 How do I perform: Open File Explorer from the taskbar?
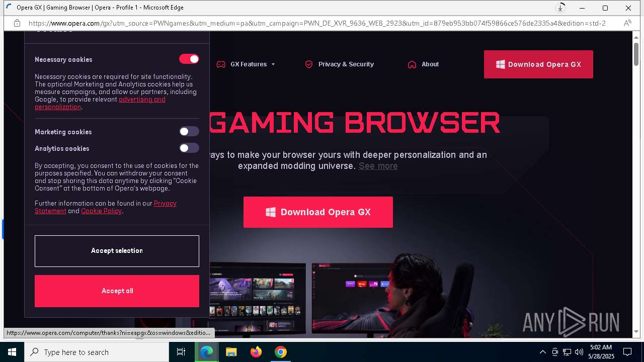231,352
